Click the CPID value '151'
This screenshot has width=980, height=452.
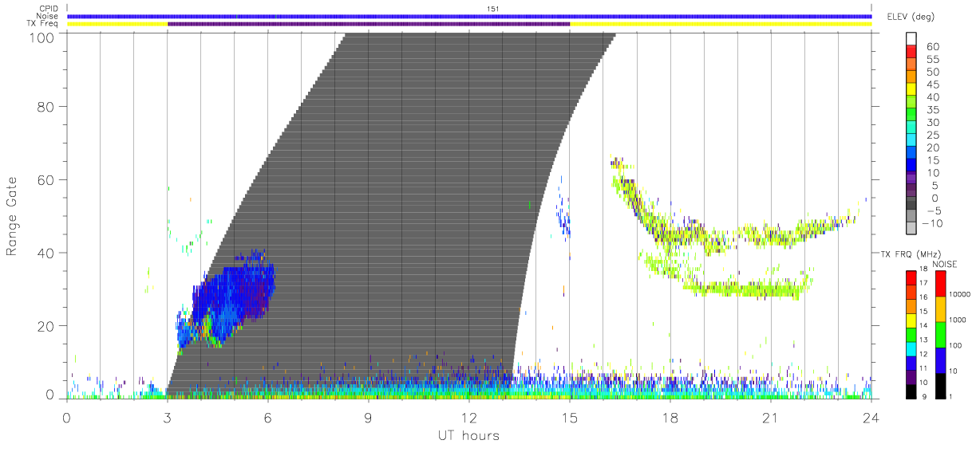tap(492, 8)
